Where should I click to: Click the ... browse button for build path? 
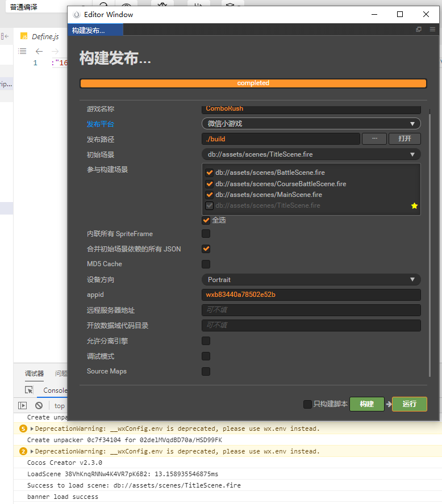pos(374,138)
